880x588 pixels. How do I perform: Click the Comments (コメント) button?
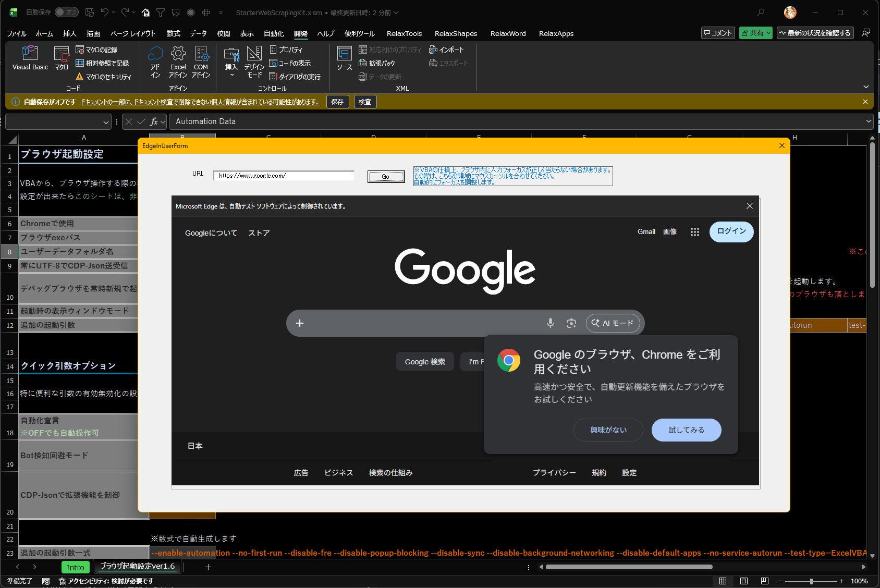(x=718, y=33)
